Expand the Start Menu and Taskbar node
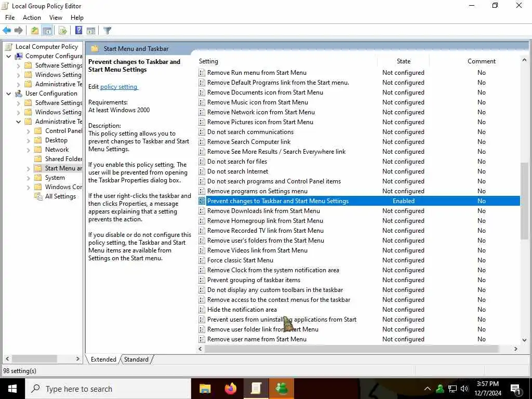 pos(29,168)
